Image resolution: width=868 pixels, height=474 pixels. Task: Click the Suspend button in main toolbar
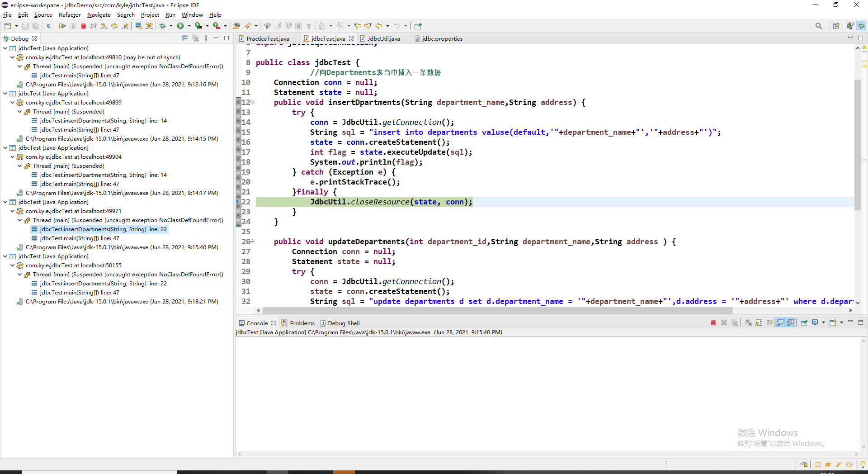[73, 26]
